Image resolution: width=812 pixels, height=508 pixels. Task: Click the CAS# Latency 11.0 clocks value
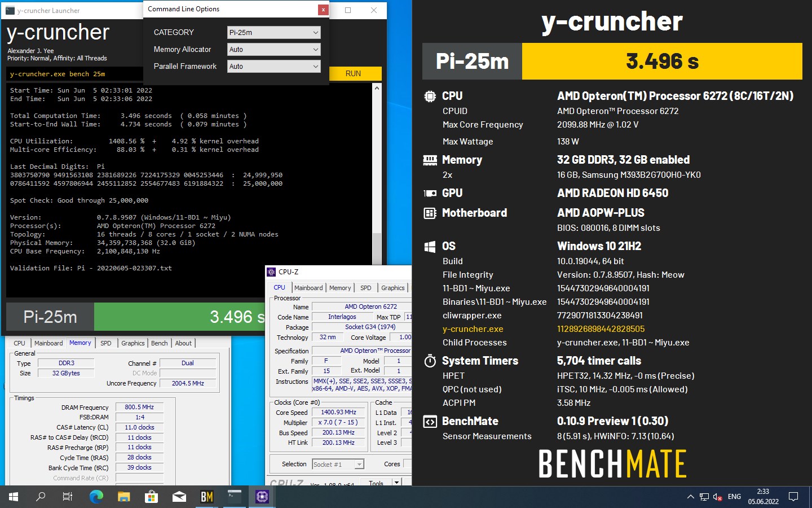point(139,427)
